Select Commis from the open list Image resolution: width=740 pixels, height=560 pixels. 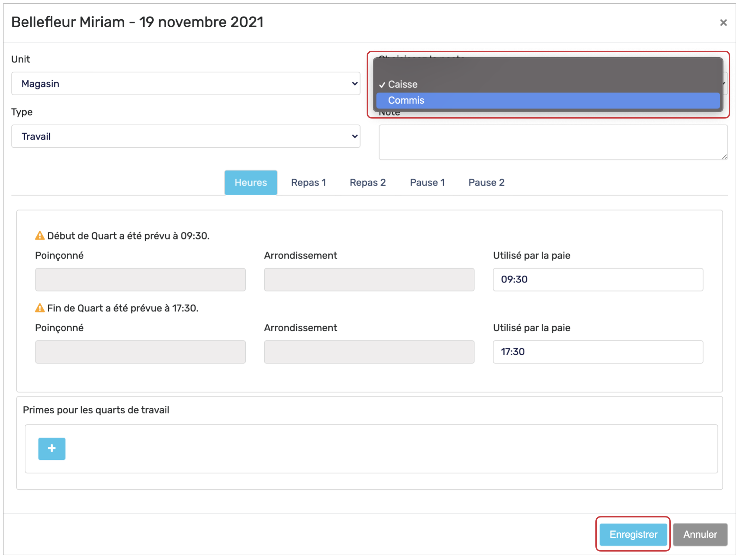point(547,100)
